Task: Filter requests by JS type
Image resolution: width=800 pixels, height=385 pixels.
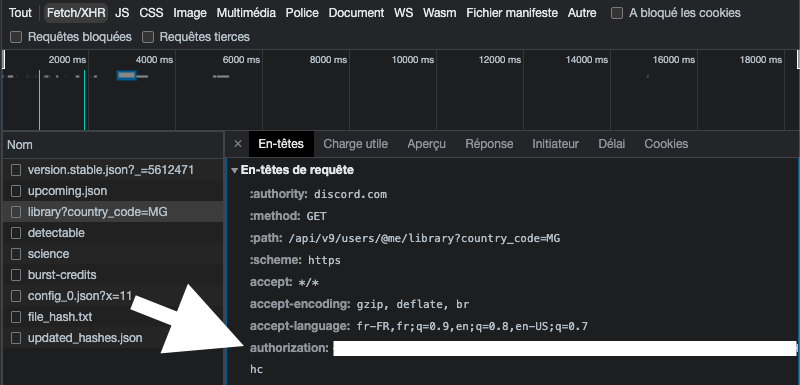Action: coord(122,13)
